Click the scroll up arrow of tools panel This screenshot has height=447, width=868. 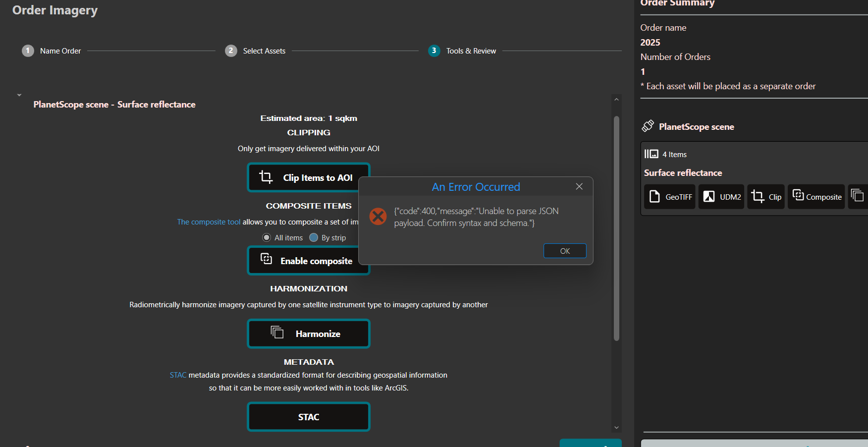[616, 99]
